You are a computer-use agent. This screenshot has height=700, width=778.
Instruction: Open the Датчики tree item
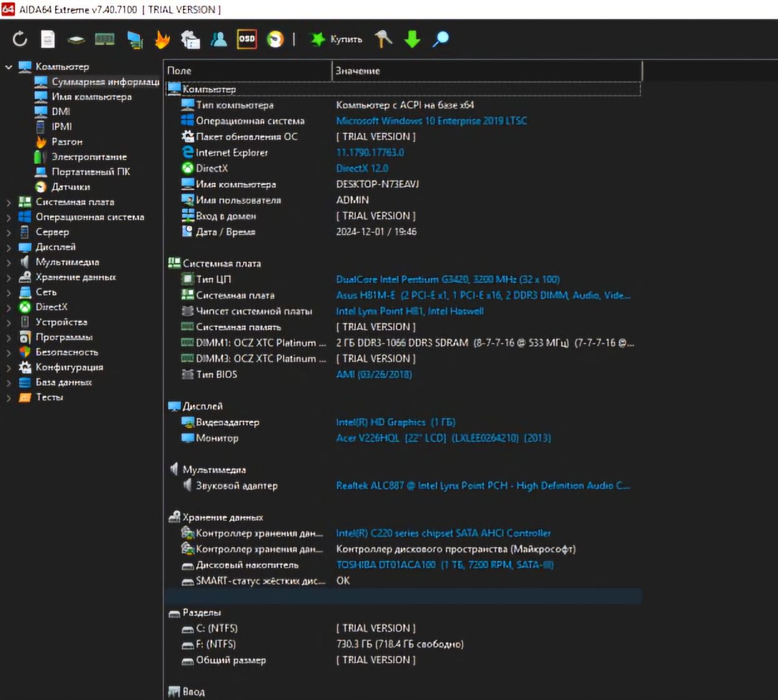point(71,187)
